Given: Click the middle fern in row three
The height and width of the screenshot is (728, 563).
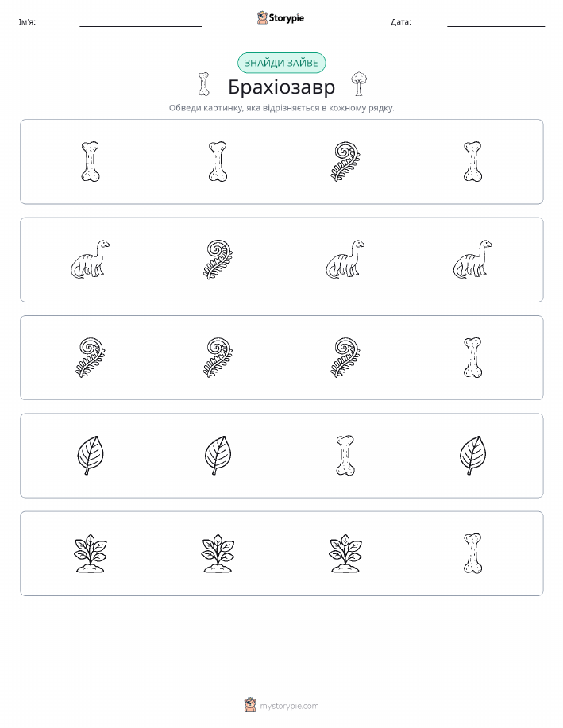Looking at the screenshot, I should click(x=218, y=357).
